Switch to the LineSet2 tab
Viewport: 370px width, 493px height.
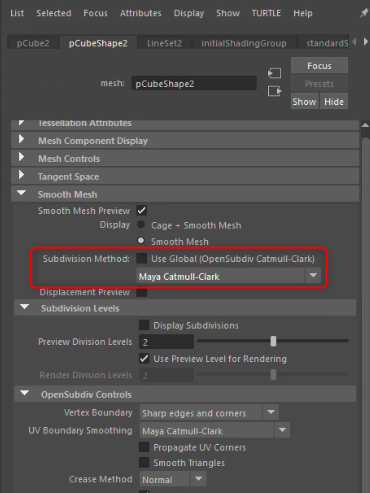click(x=164, y=43)
